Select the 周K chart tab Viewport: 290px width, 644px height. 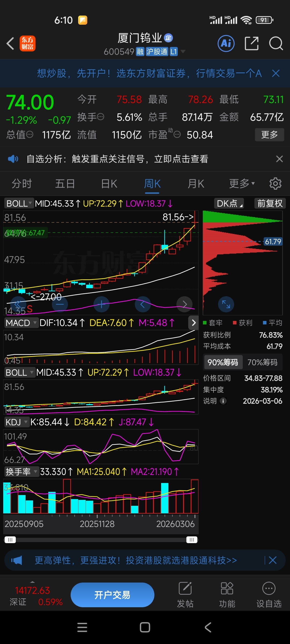(x=152, y=184)
